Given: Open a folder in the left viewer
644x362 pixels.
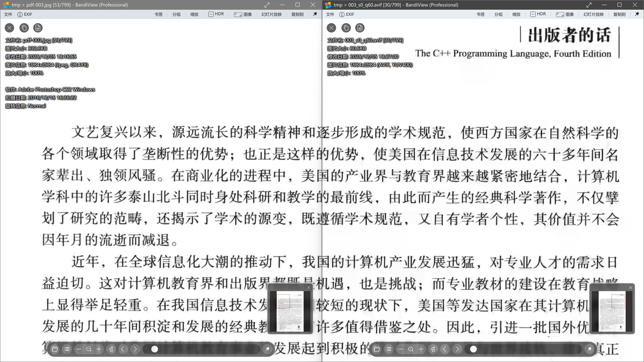Looking at the screenshot, I should [x=55, y=349].
